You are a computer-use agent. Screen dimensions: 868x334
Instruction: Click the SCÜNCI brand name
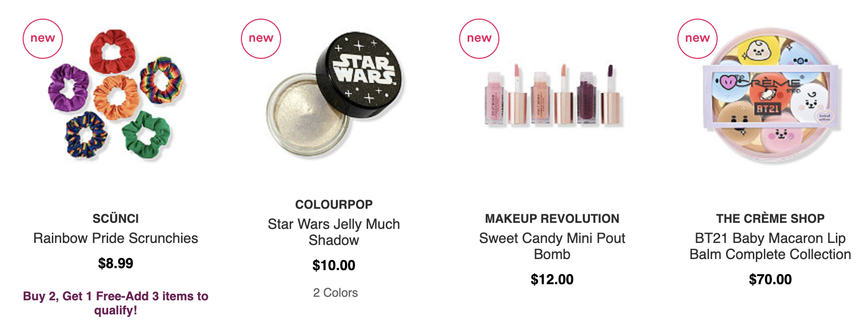coord(116,219)
